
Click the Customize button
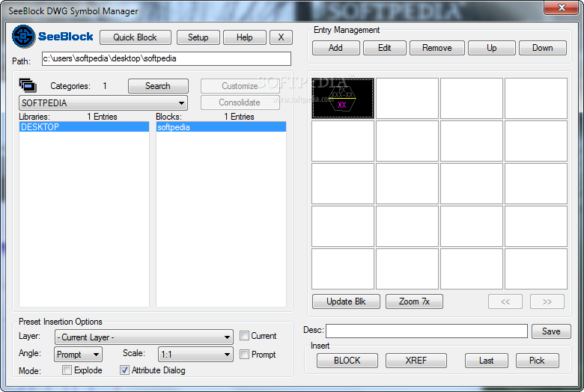click(x=240, y=86)
